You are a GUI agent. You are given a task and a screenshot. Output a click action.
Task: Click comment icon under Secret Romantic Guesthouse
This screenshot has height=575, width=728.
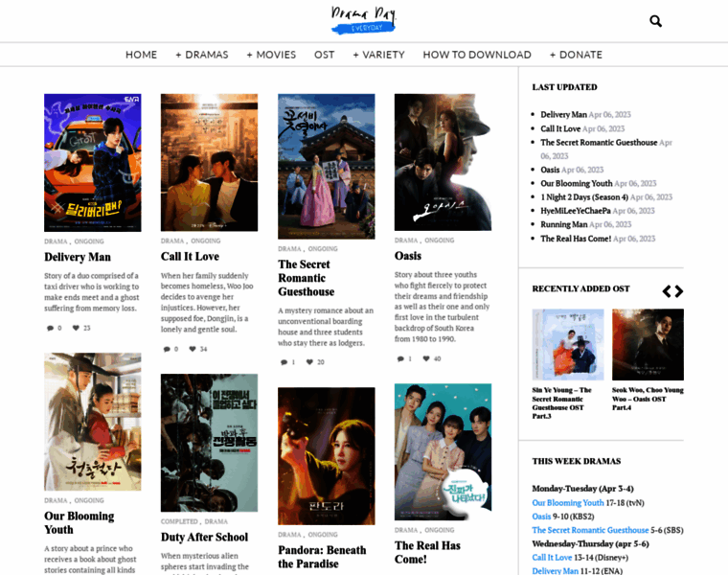pos(284,362)
